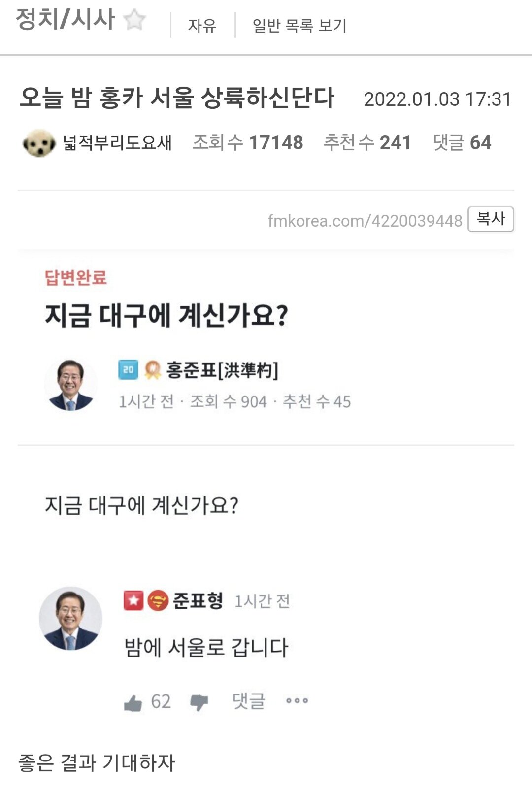The height and width of the screenshot is (793, 532).
Task: Click 댓글 to reply to the comment
Action: click(x=249, y=701)
